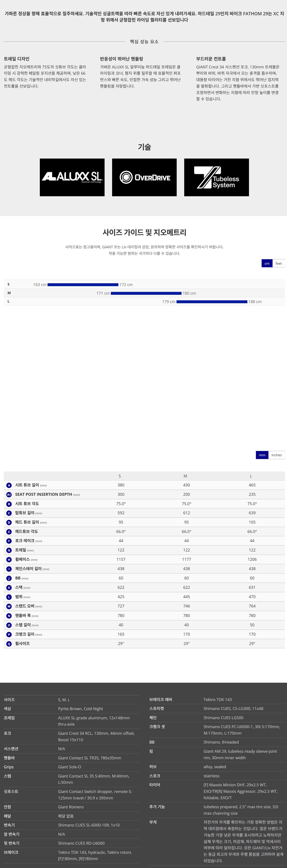Select mm units for geometry table

click(x=262, y=455)
